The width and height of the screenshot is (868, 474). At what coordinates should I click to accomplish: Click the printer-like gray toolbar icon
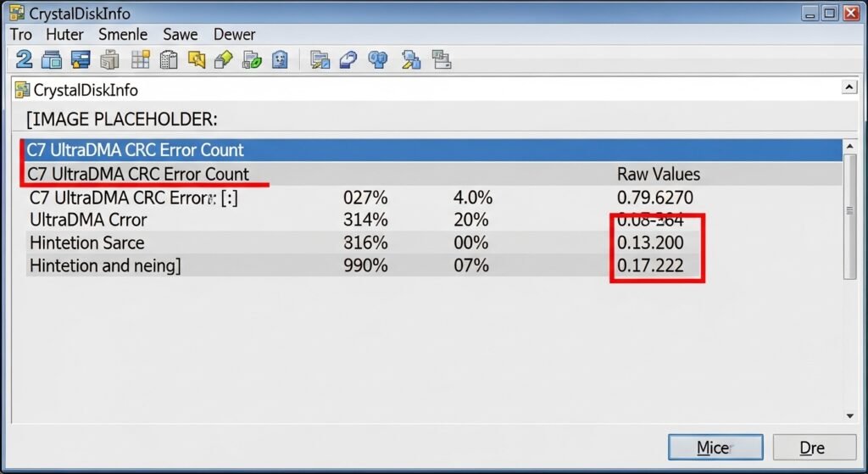(109, 59)
